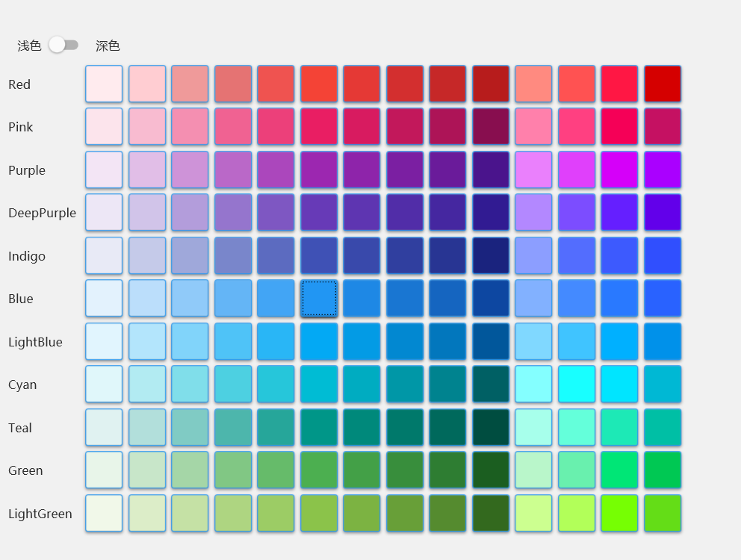Choose the last swatch in the Teal row
Screen dimensions: 741x560
pyautogui.click(x=663, y=428)
